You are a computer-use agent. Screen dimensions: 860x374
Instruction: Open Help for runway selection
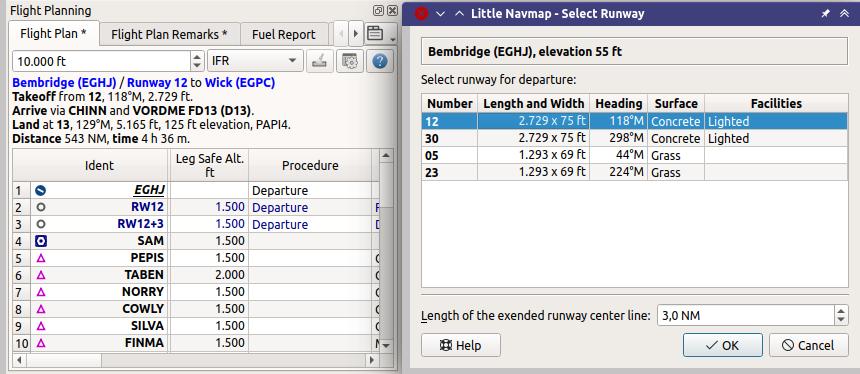(461, 345)
